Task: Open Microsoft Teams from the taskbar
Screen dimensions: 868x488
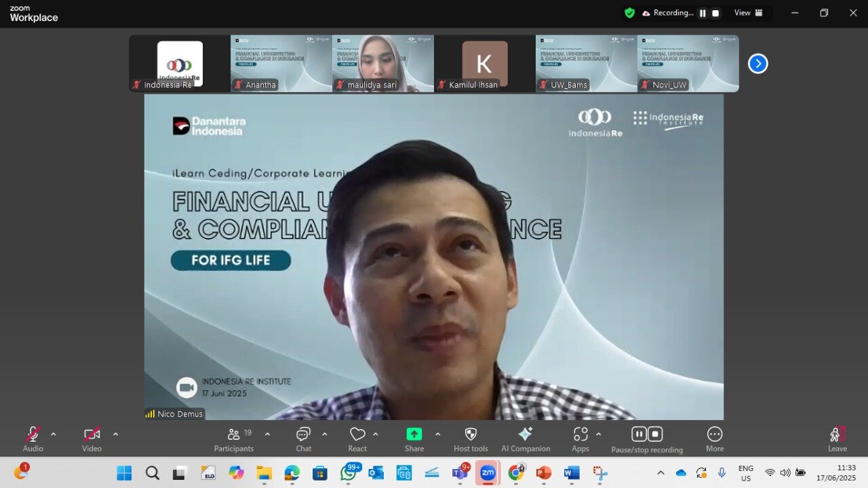Action: pyautogui.click(x=460, y=473)
